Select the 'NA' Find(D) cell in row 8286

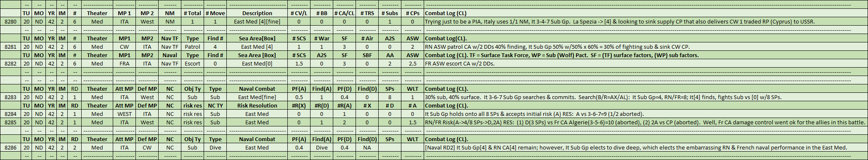367,147
